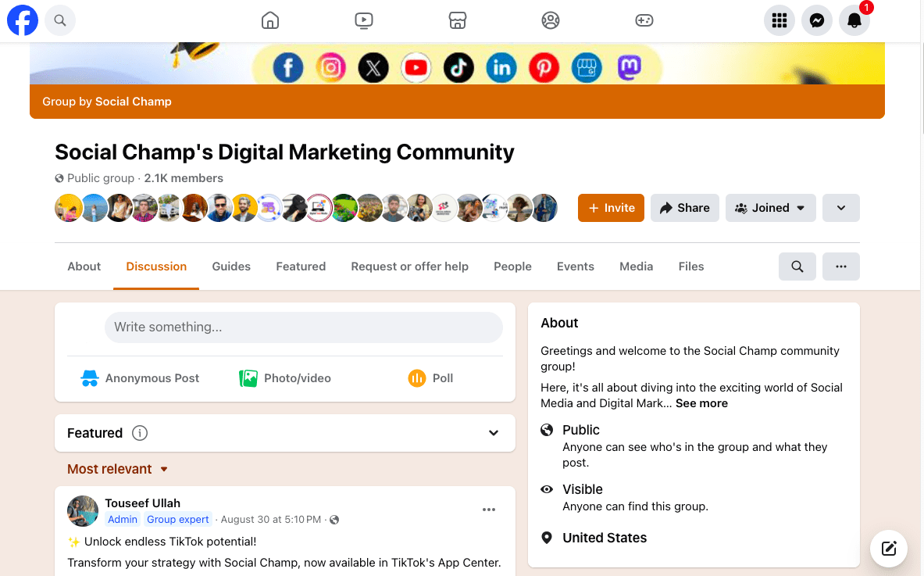Open Messenger chats
The height and width of the screenshot is (576, 924).
pyautogui.click(x=816, y=20)
